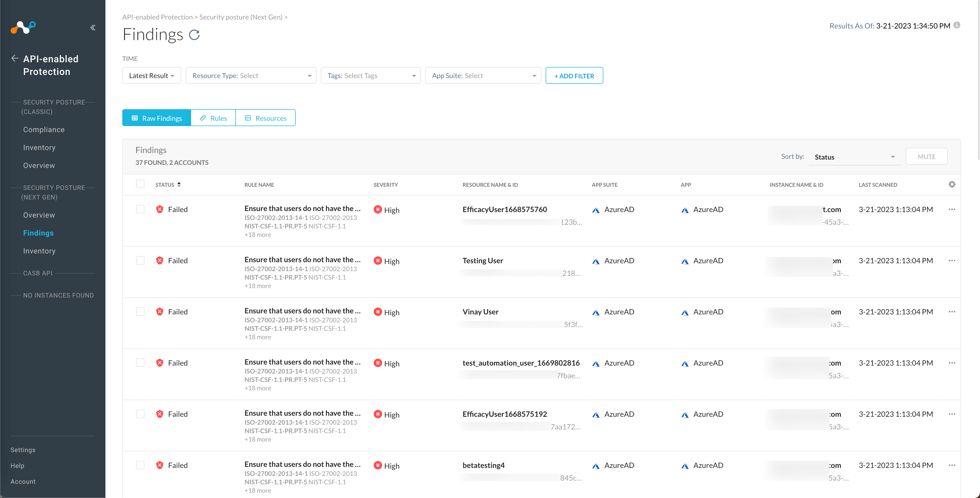
Task: Open row actions for Vinay User
Action: [x=952, y=312]
